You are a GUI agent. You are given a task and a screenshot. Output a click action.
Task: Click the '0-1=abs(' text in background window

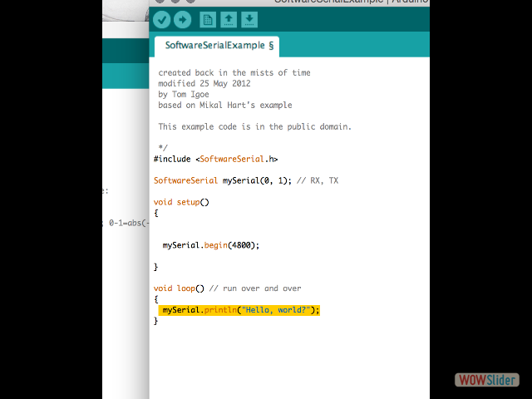(128, 224)
